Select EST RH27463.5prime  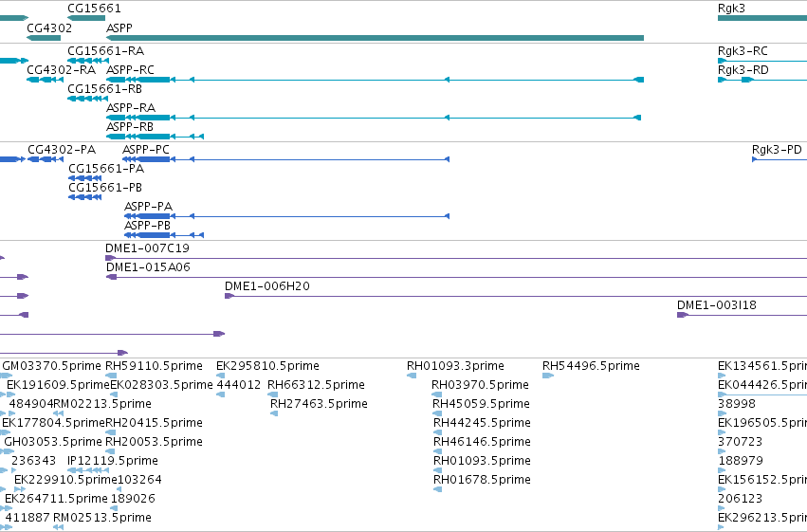319,404
